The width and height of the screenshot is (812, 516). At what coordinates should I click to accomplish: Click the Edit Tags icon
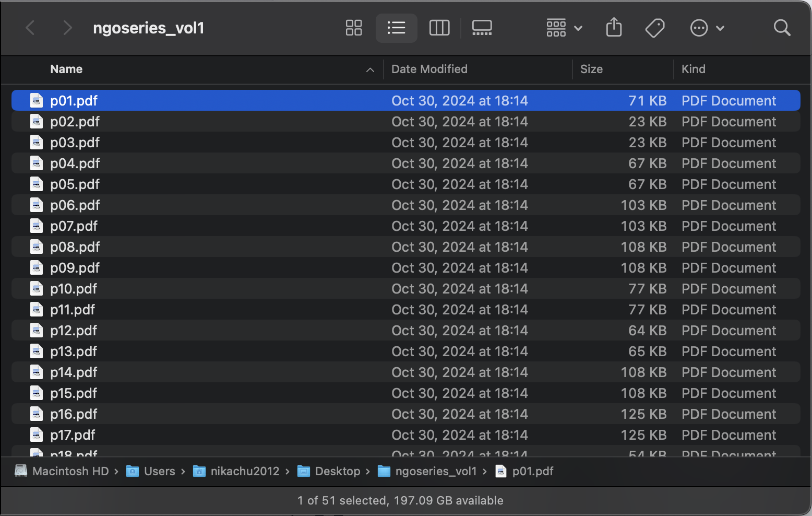pyautogui.click(x=654, y=28)
